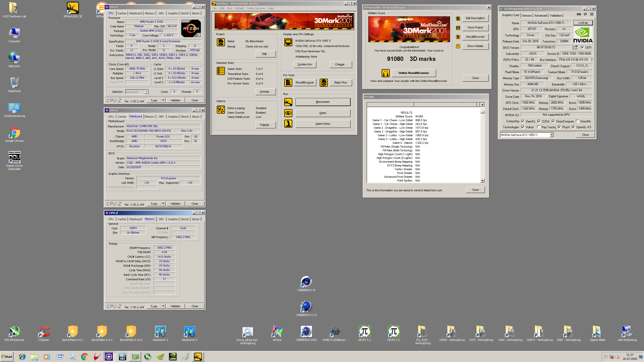Click the Display and CPU Settings monitor icon
The width and height of the screenshot is (644, 362).
pyautogui.click(x=288, y=42)
